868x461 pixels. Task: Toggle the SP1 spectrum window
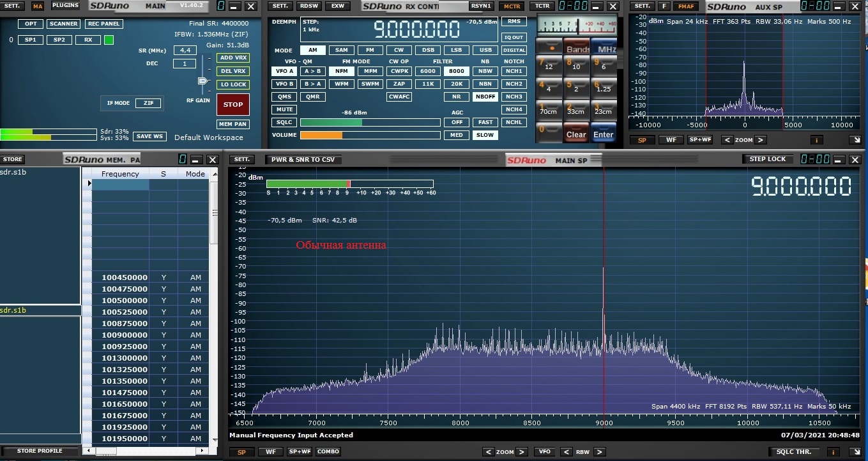pos(30,40)
